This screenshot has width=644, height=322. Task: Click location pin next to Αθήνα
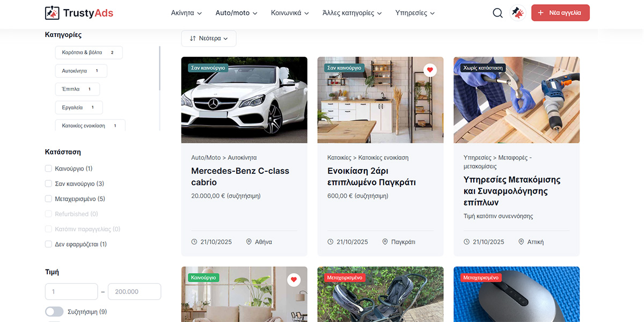(249, 242)
